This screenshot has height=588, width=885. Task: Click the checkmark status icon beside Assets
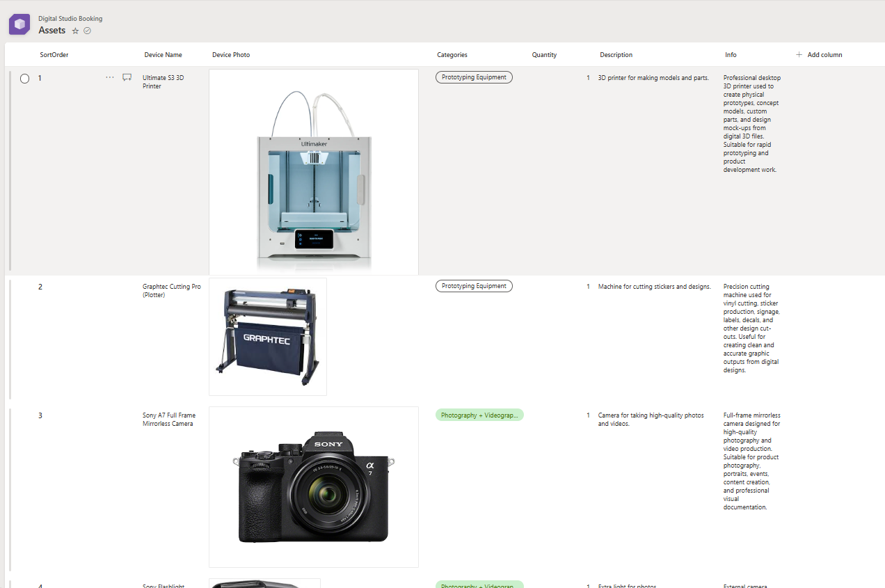coord(87,31)
